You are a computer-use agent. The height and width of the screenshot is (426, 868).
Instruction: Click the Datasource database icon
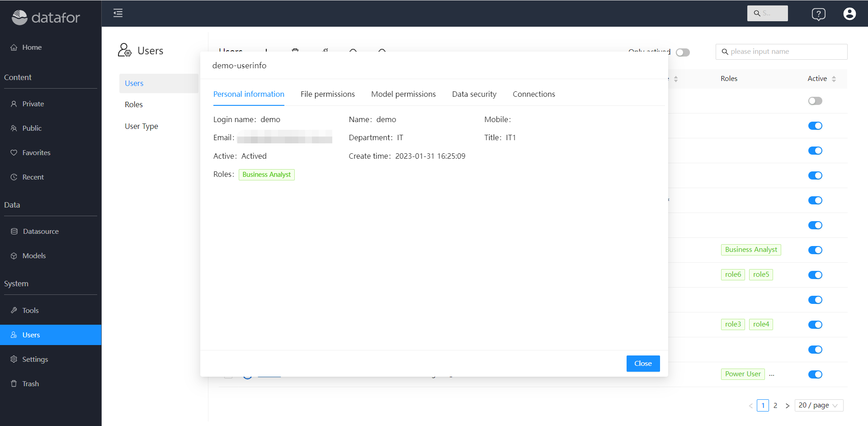tap(14, 231)
